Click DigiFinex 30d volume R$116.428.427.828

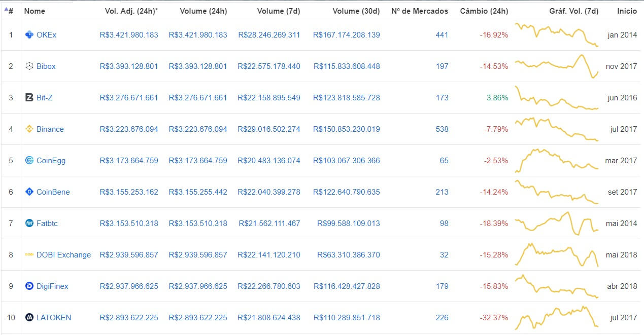click(347, 286)
